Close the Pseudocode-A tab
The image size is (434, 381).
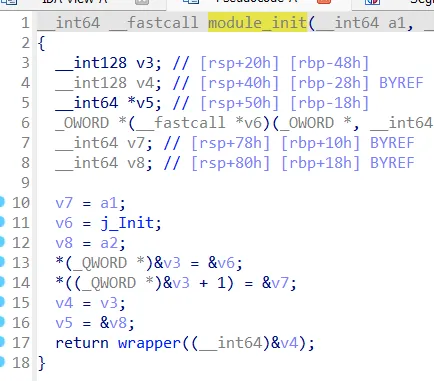click(x=324, y=2)
